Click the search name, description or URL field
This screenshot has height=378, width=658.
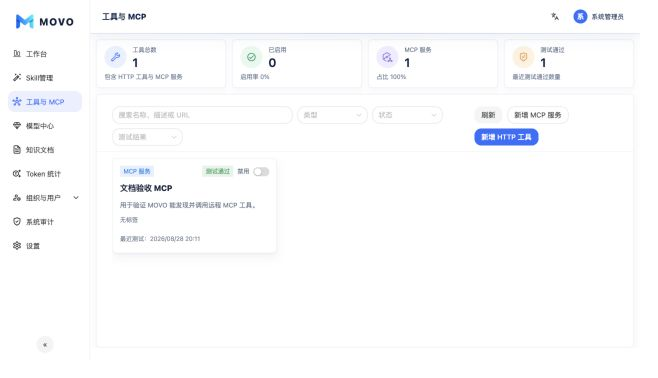coord(202,115)
